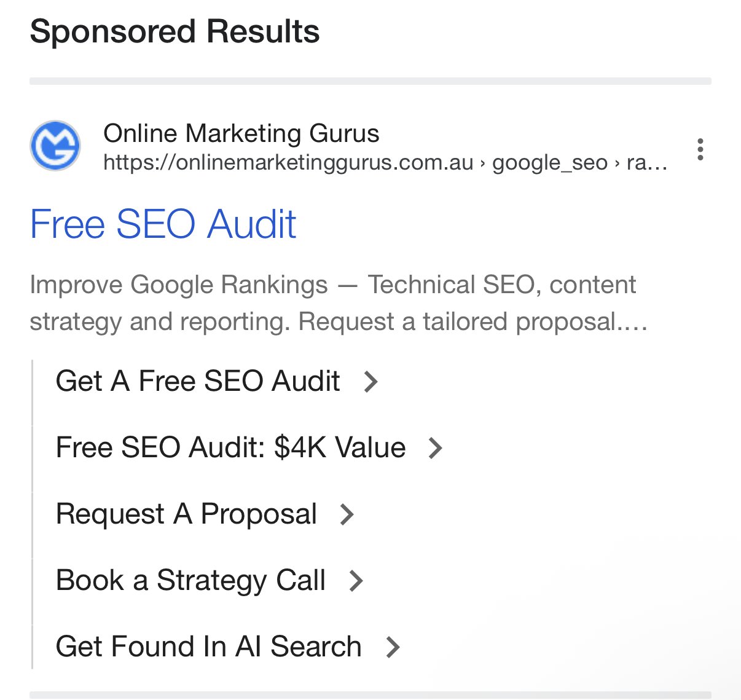Open the three-dot ad options menu
The width and height of the screenshot is (741, 700).
point(700,149)
